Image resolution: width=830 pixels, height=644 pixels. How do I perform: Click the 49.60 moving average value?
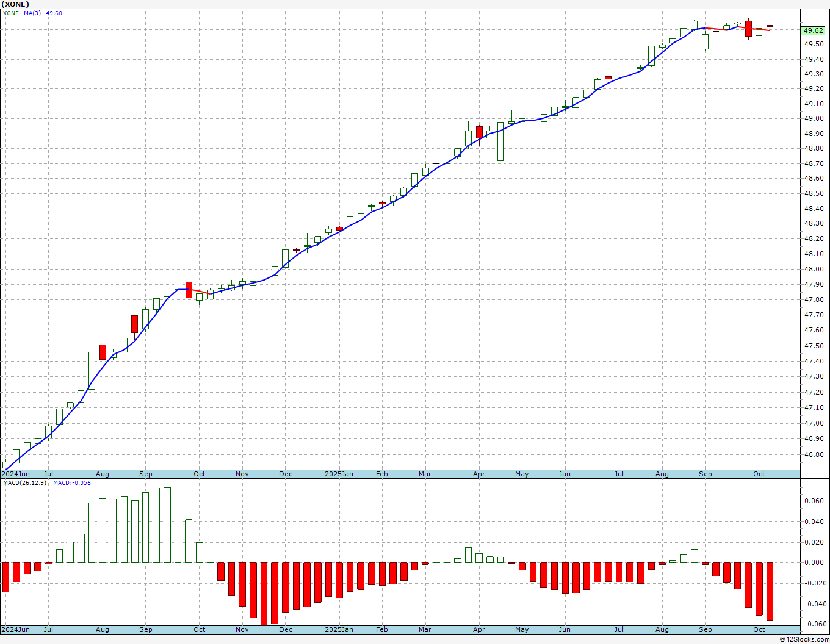[x=54, y=13]
